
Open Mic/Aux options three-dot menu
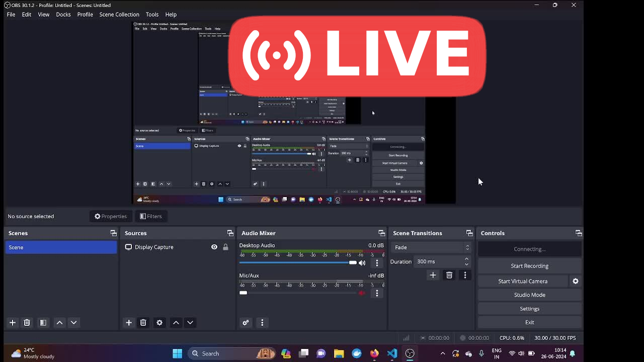click(377, 293)
